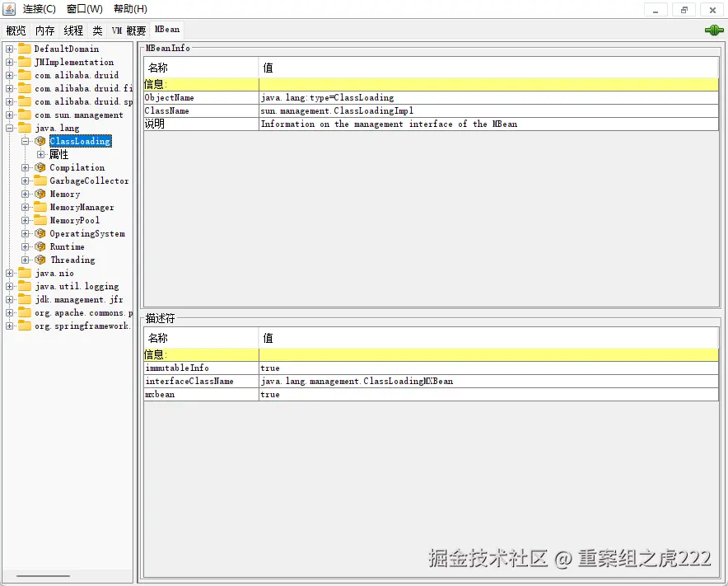Expand the java.nio tree node
Viewport: 728px width, 586px height.
9,274
